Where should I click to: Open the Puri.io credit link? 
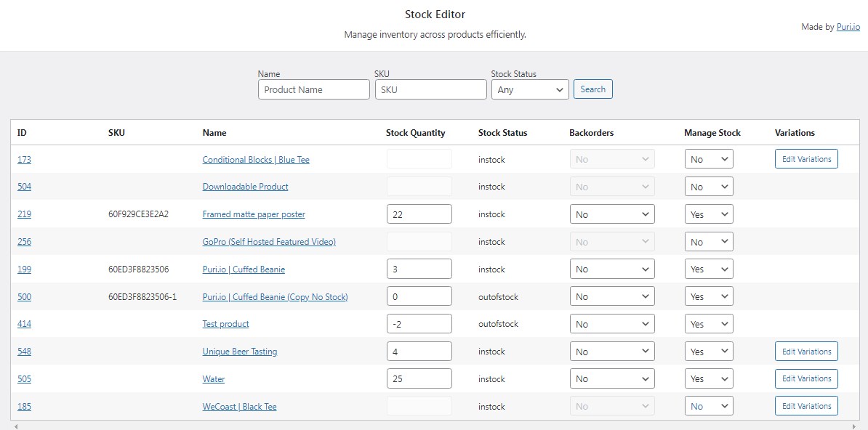848,27
